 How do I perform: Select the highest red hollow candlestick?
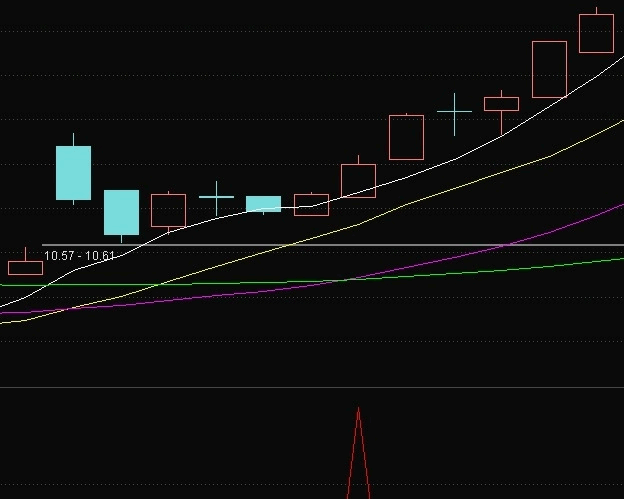coord(596,33)
